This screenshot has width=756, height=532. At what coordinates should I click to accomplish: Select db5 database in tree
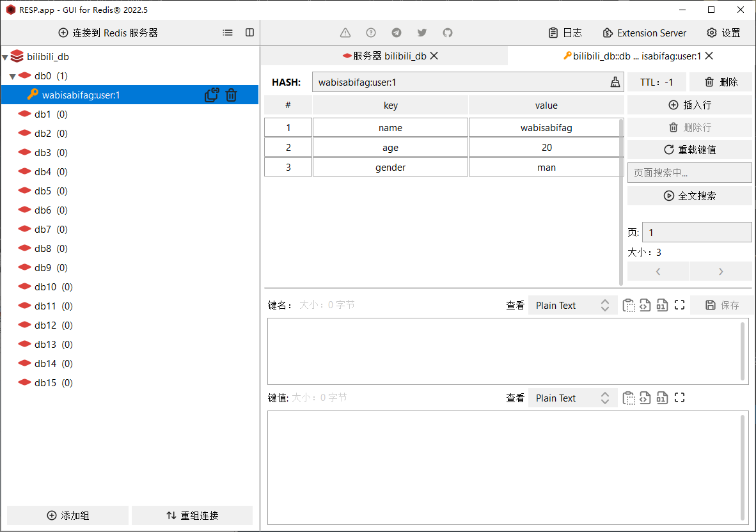click(130, 191)
